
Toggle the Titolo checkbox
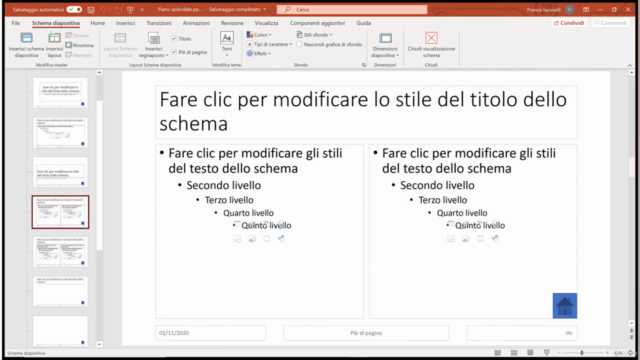tap(174, 39)
